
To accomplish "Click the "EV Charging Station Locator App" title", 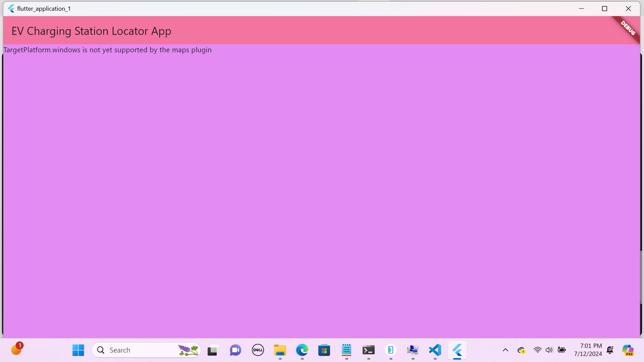I will pyautogui.click(x=92, y=31).
